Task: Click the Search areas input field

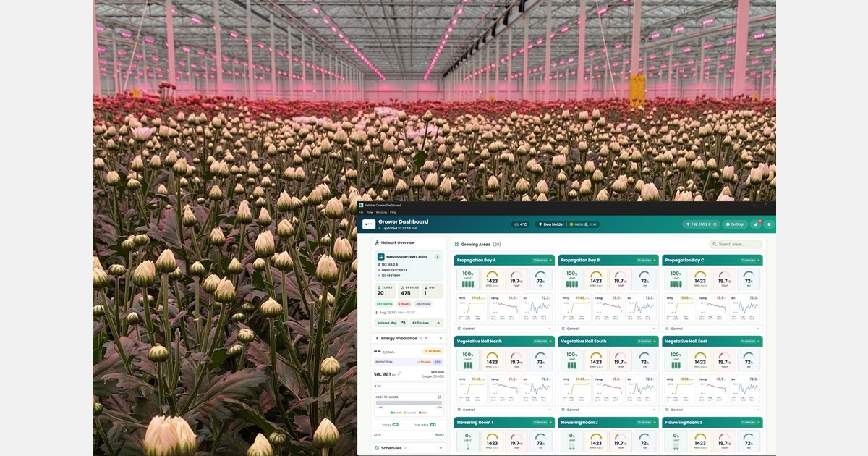Action: pos(736,245)
